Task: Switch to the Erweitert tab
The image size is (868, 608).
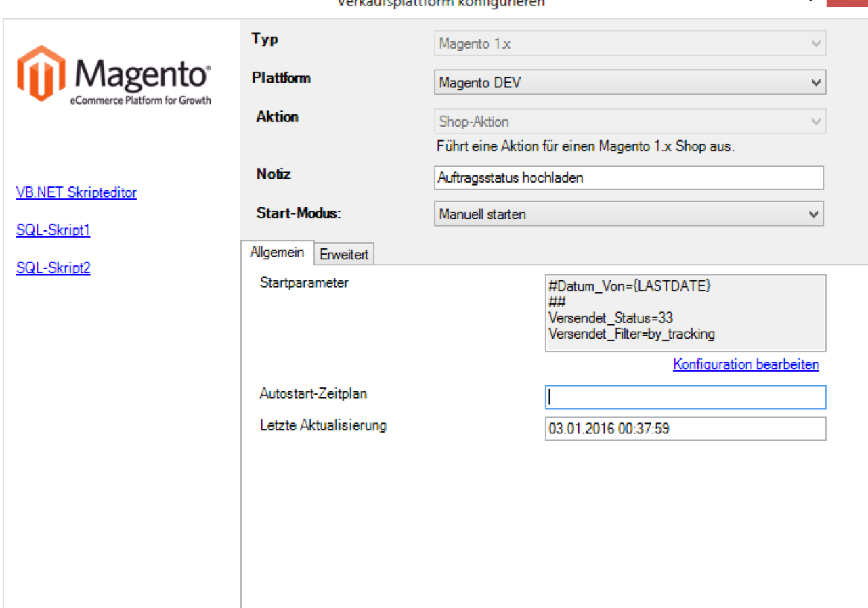Action: pyautogui.click(x=344, y=255)
